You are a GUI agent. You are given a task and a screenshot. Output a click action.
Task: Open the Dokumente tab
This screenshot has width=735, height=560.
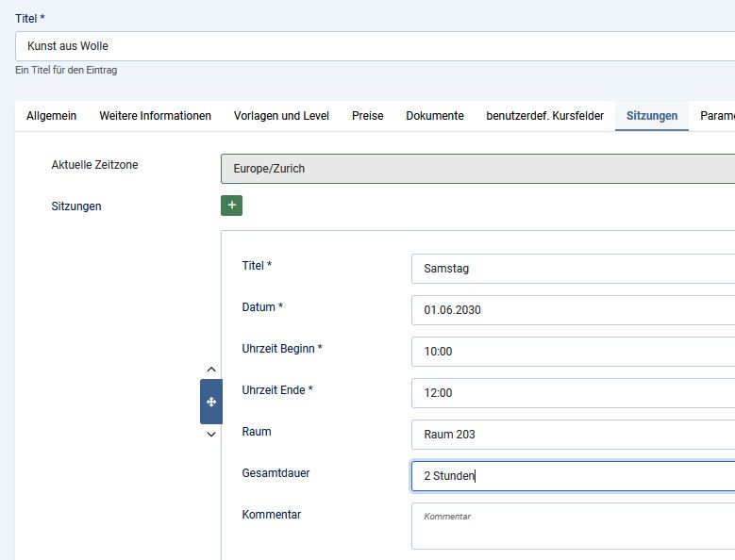[x=434, y=116]
